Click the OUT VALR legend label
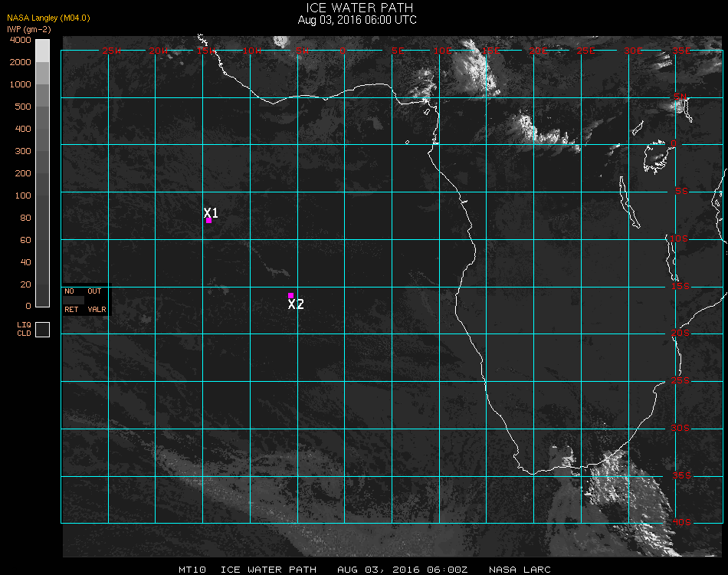Image resolution: width=728 pixels, height=575 pixels. (96, 301)
